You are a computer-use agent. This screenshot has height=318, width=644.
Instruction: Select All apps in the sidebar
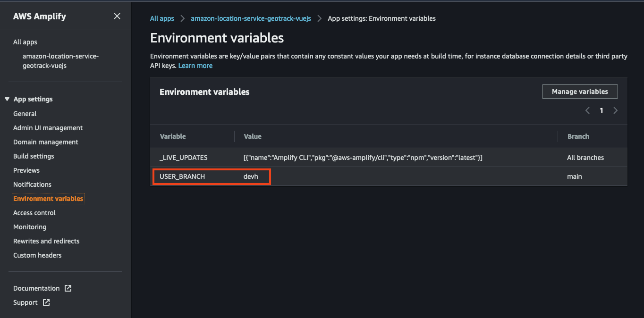coord(25,42)
